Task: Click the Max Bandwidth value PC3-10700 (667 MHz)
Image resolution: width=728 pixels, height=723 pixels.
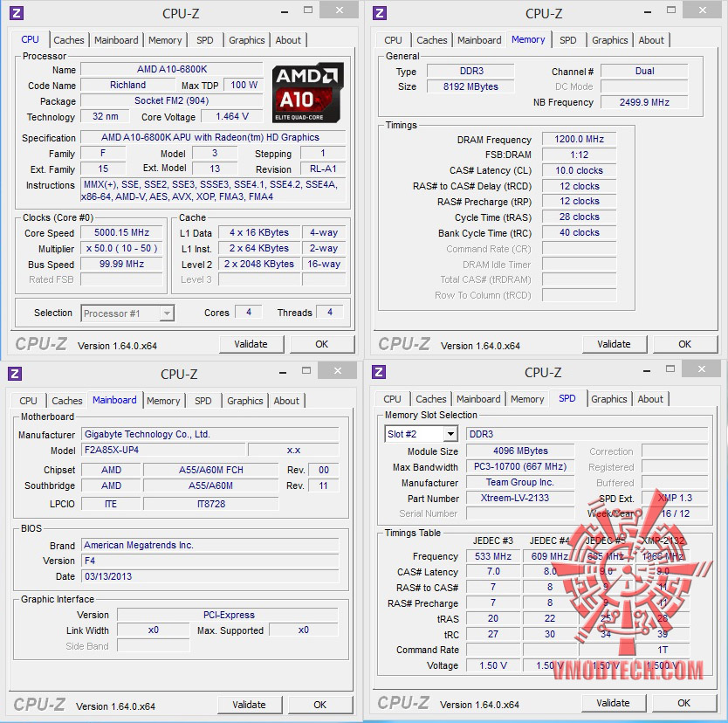Action: tap(520, 466)
